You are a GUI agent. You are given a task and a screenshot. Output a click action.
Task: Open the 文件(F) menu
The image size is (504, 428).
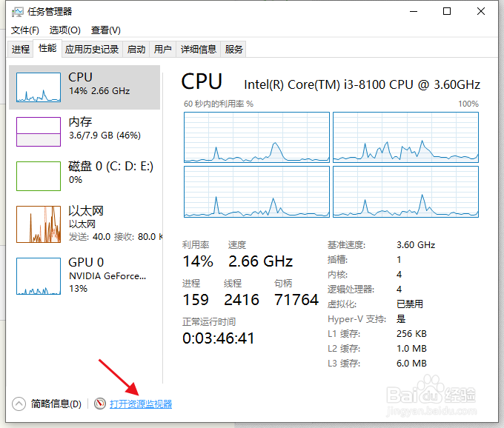point(25,30)
